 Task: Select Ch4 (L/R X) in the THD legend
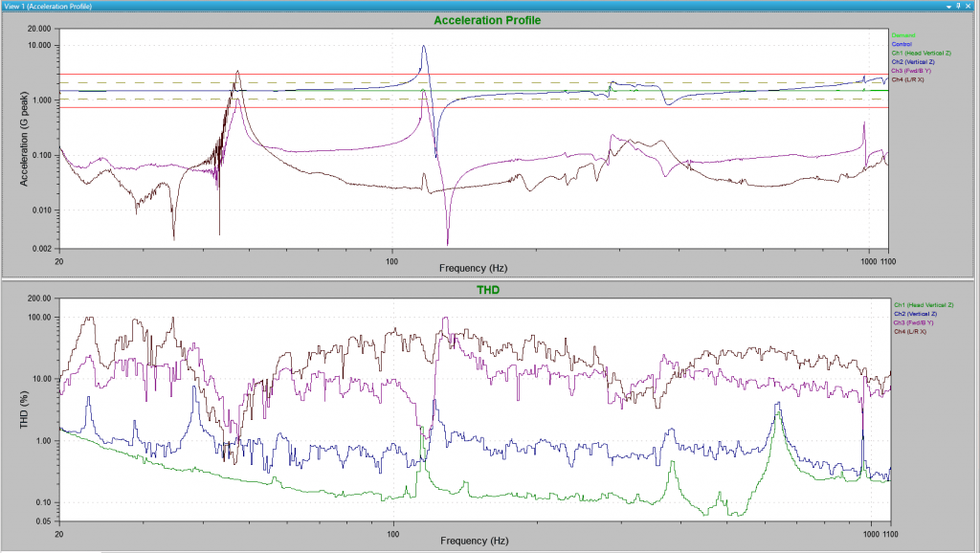[x=911, y=331]
